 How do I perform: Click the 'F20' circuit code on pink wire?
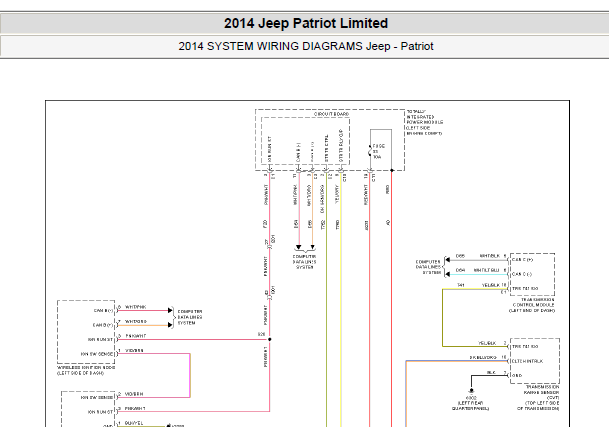265,224
